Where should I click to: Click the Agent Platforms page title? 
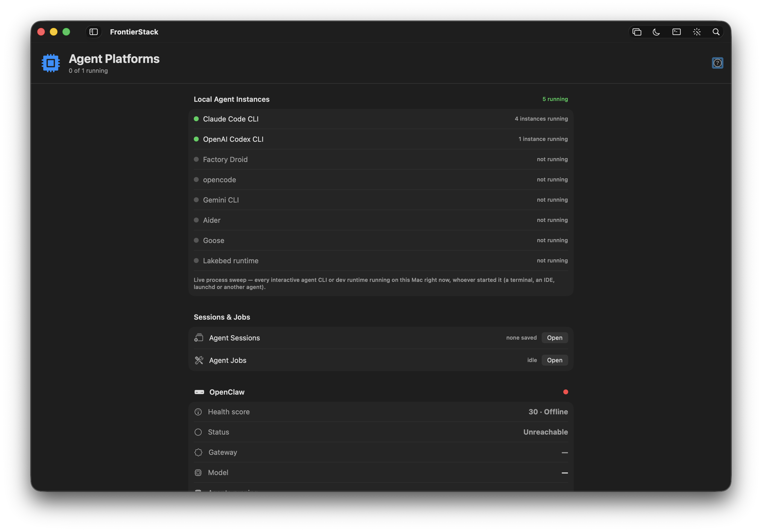[114, 59]
